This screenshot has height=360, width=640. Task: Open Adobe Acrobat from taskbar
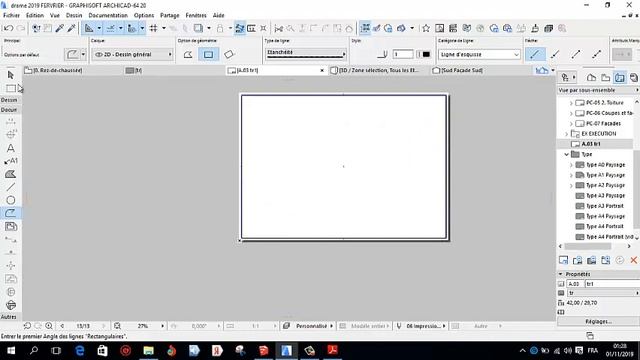pos(332,351)
